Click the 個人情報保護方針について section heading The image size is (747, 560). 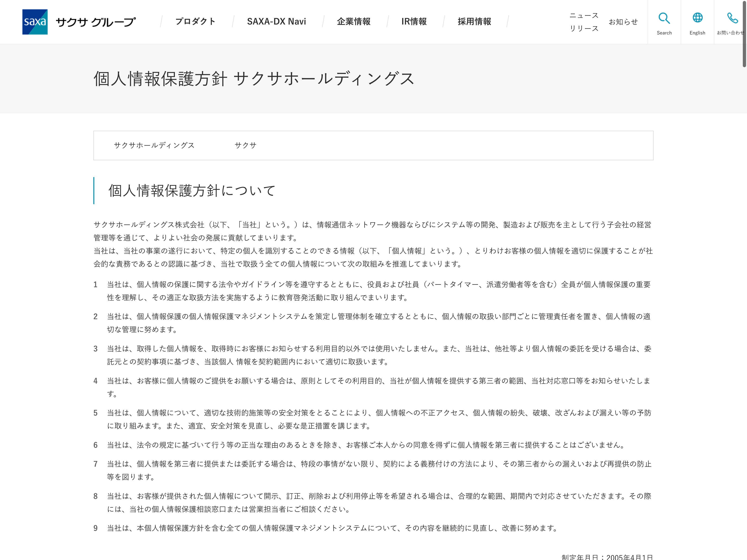[x=192, y=191]
